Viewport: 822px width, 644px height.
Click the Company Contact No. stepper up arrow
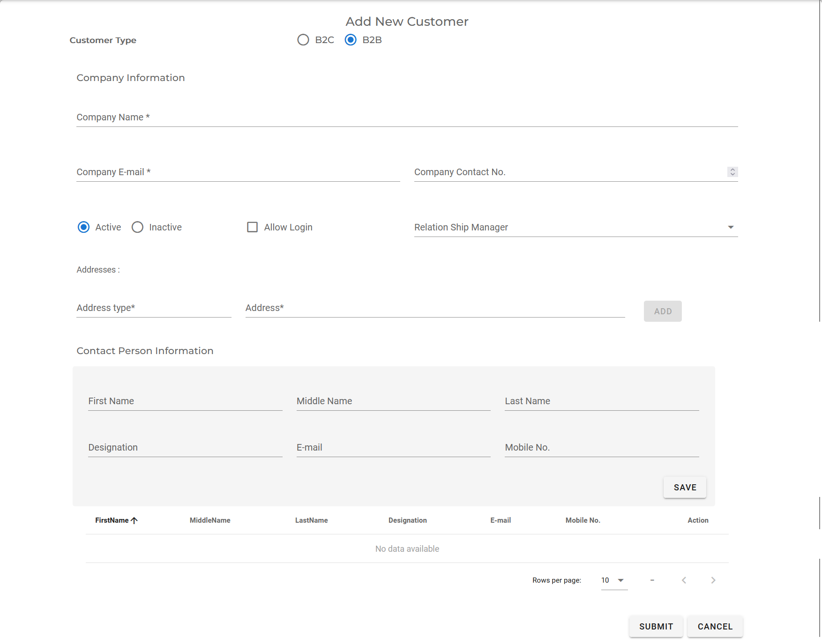coord(732,170)
